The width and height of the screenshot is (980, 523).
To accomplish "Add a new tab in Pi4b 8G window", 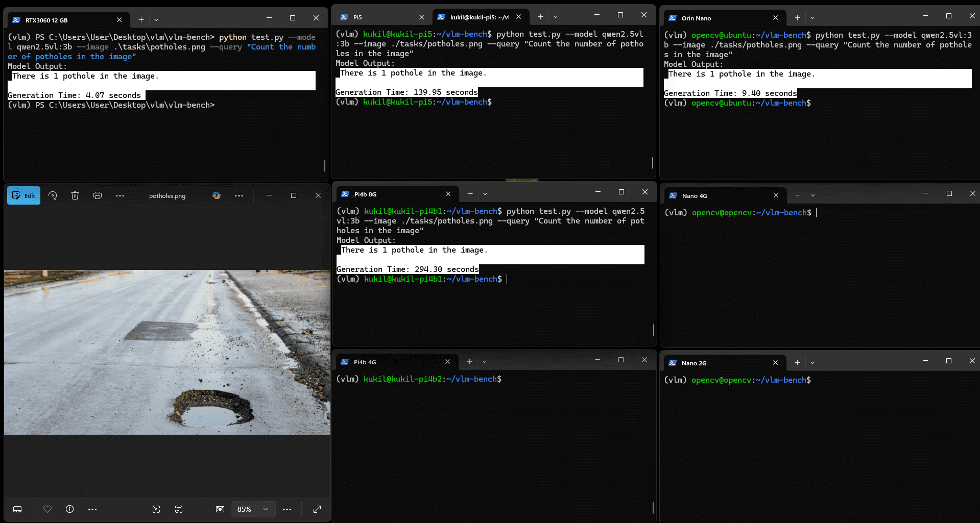I will [470, 194].
